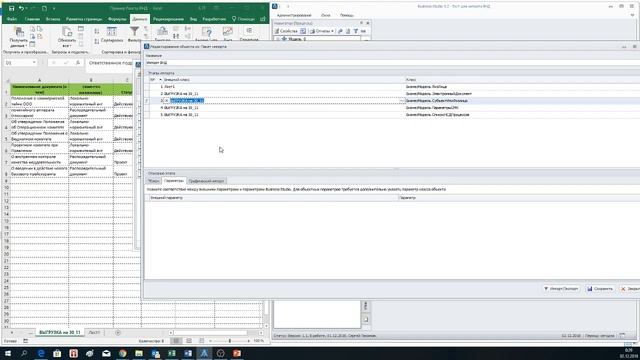This screenshot has height=360, width=640.
Task: Click Refresh All icon in Excel ribbon
Action: pos(67,31)
